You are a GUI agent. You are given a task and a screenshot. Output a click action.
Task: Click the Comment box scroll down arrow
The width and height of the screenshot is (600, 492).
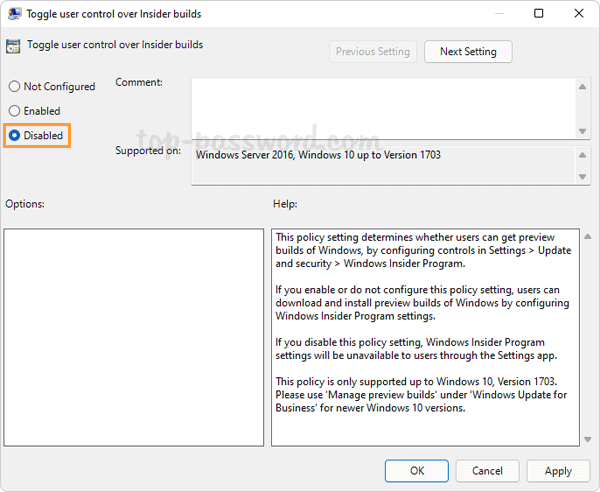coord(583,130)
